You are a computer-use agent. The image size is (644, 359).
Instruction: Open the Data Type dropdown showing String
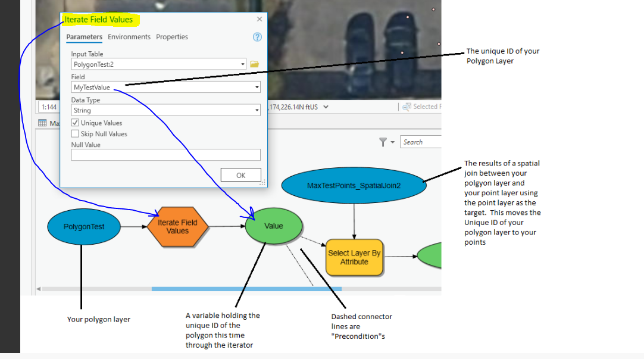pyautogui.click(x=257, y=110)
